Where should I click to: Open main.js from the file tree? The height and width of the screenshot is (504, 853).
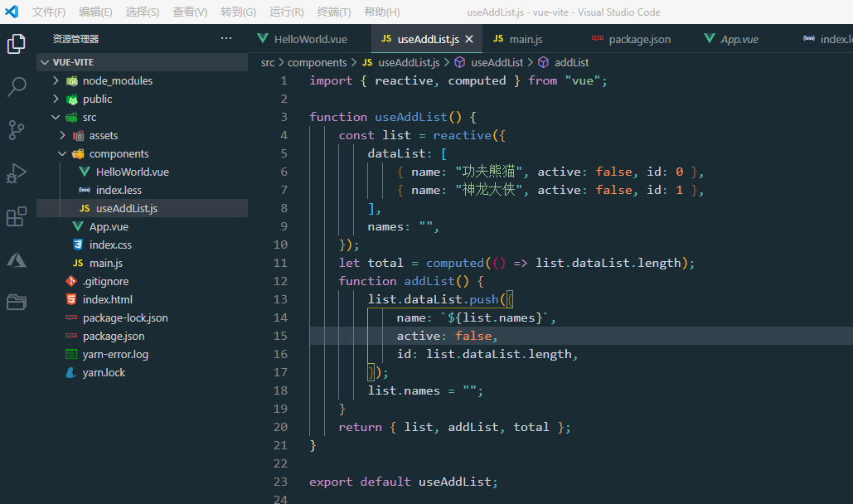[x=106, y=263]
